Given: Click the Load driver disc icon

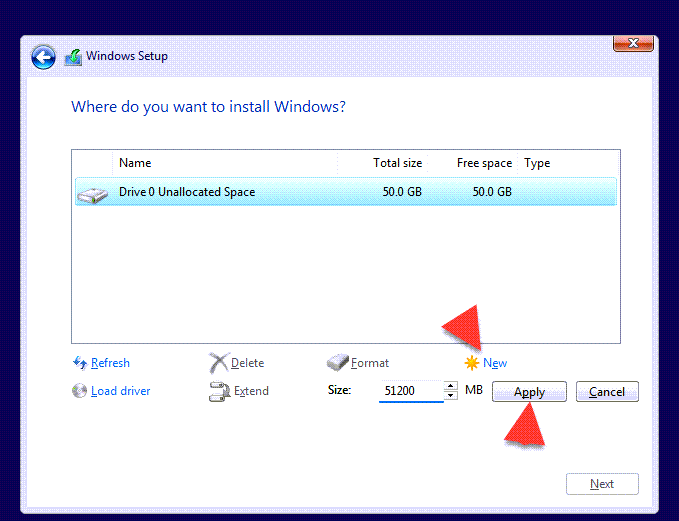Looking at the screenshot, I should click(80, 391).
